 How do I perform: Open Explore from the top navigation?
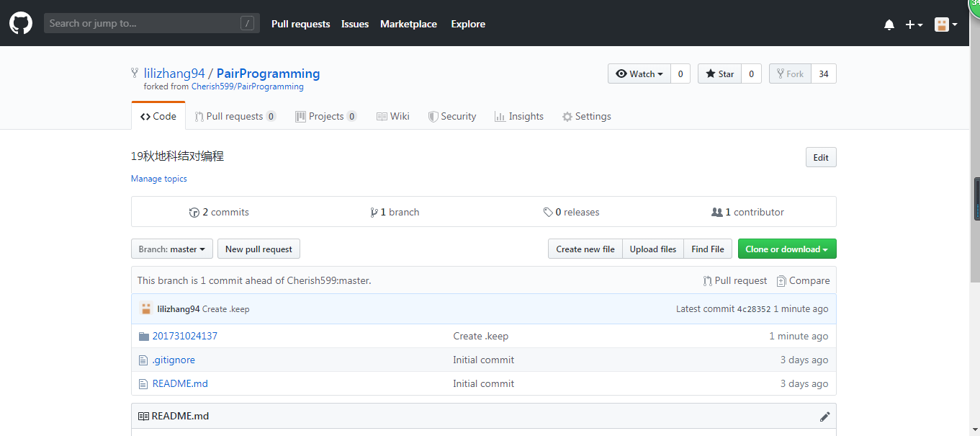pos(468,24)
